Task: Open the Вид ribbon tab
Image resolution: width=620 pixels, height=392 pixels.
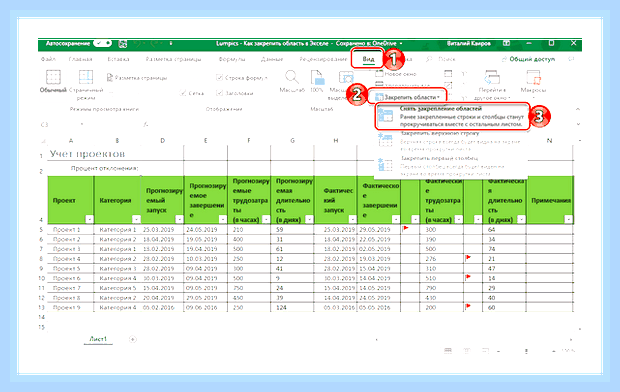Action: click(368, 59)
